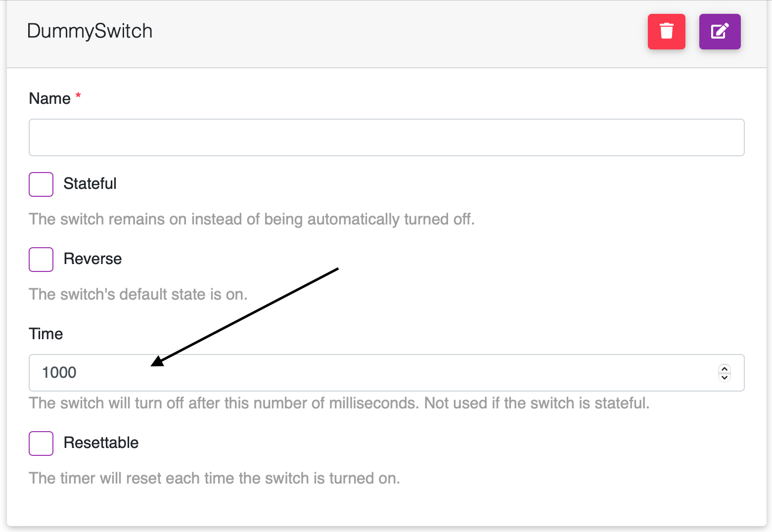Click the "default state is on" help text
This screenshot has height=532, width=772.
(138, 294)
